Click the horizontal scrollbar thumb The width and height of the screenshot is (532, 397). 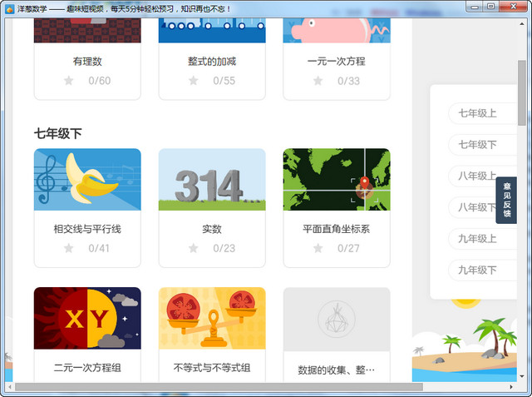tap(219, 387)
